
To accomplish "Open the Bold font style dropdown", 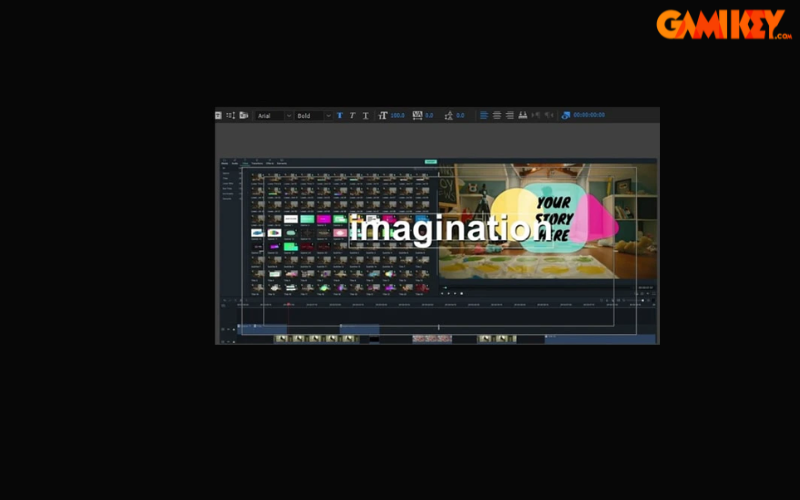I will (314, 116).
